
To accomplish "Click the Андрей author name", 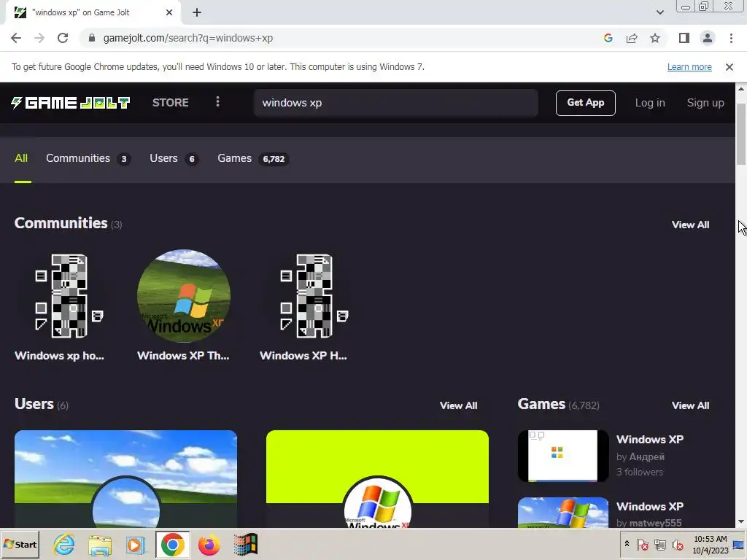I will click(x=646, y=456).
